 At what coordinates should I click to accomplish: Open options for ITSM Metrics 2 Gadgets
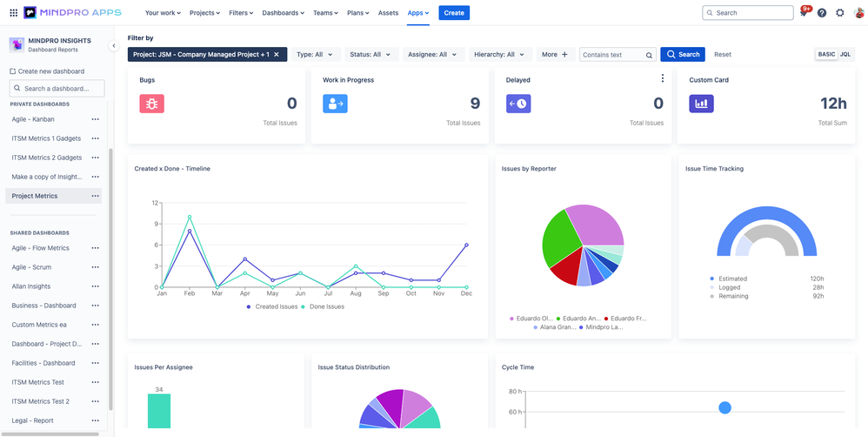(95, 158)
